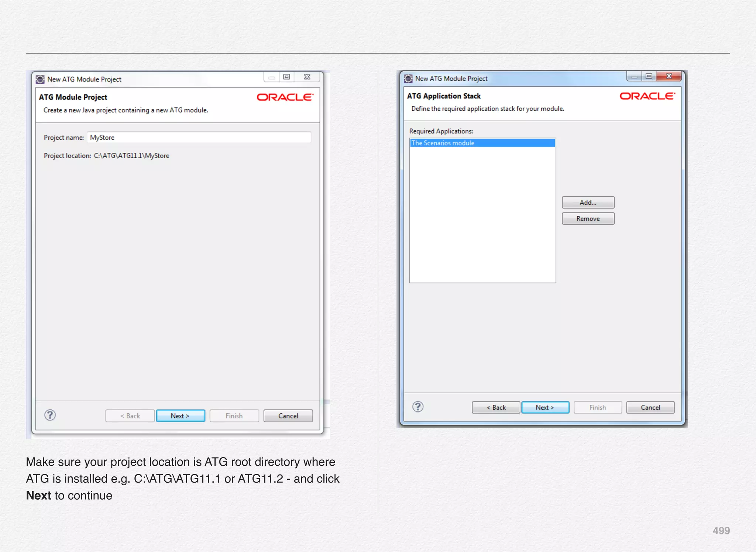The height and width of the screenshot is (552, 756).
Task: Click the 'Required Applications:' label
Action: [x=441, y=131]
